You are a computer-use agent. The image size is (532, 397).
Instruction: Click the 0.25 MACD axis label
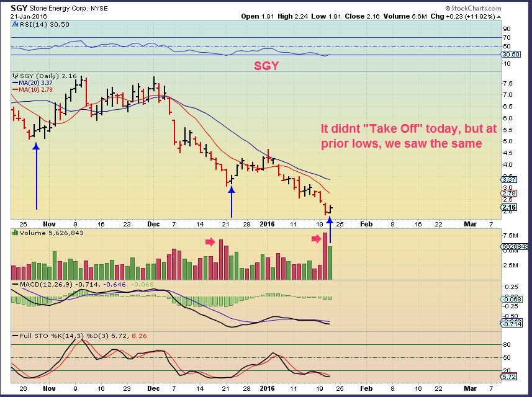click(512, 287)
